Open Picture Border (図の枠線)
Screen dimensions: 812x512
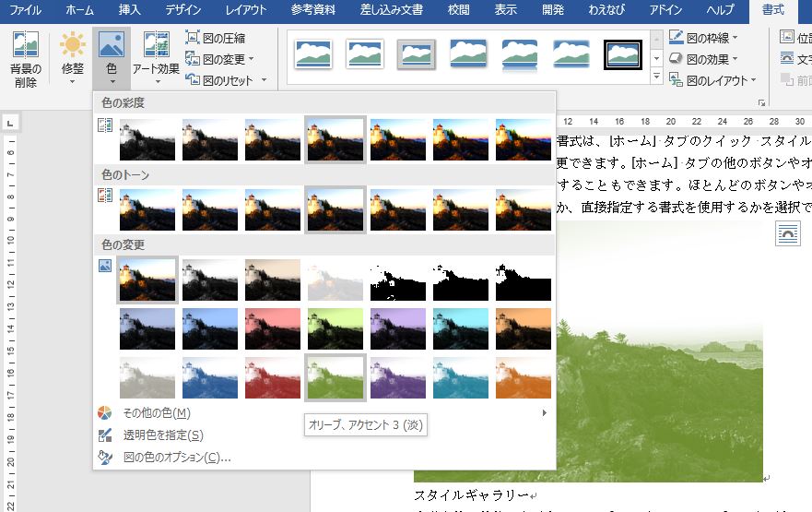click(700, 38)
